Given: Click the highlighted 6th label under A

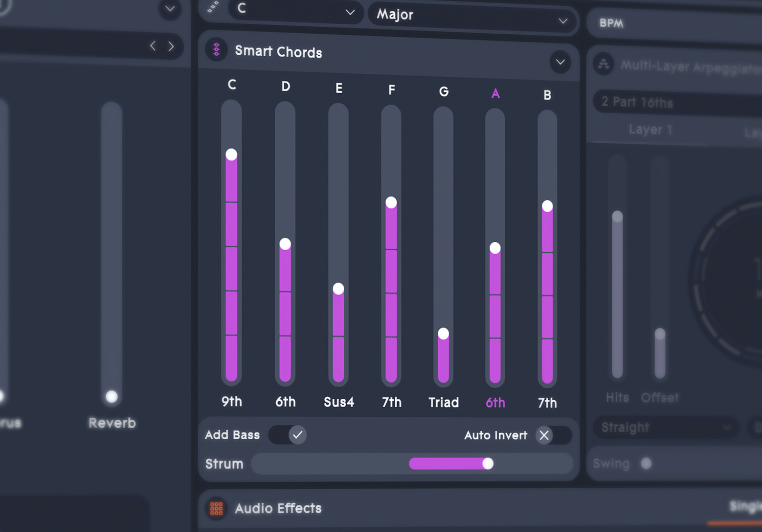Looking at the screenshot, I should point(496,403).
